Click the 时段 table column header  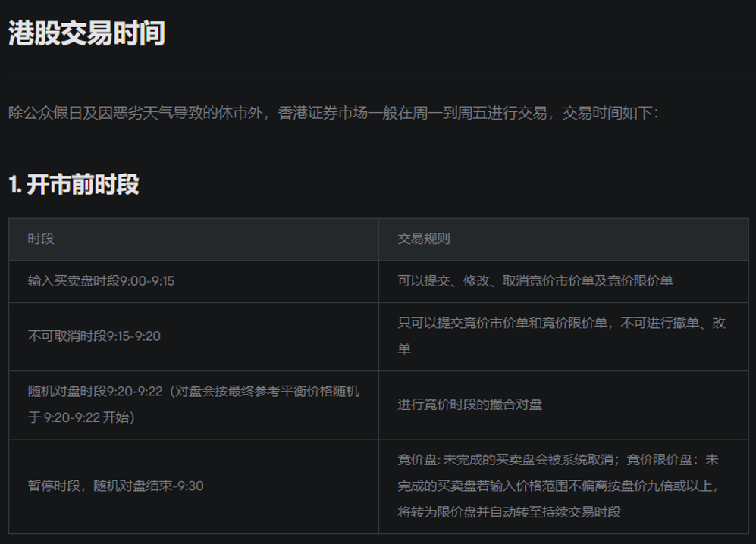[41, 239]
